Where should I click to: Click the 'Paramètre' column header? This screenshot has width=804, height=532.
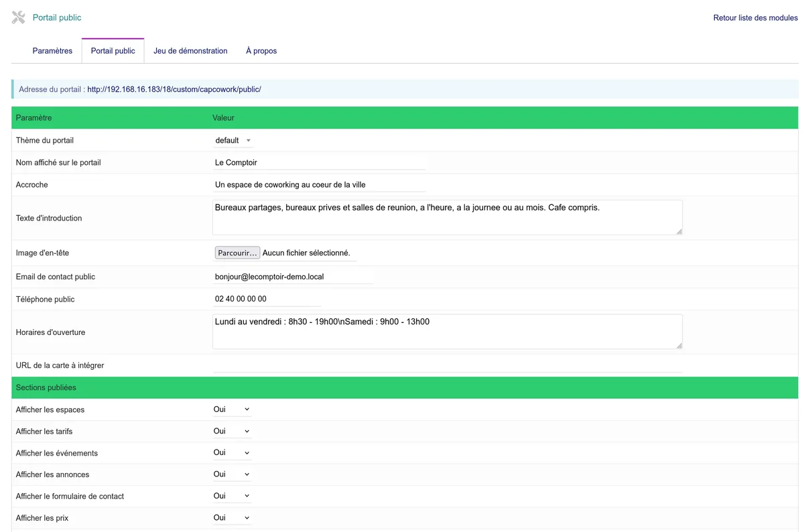[33, 118]
